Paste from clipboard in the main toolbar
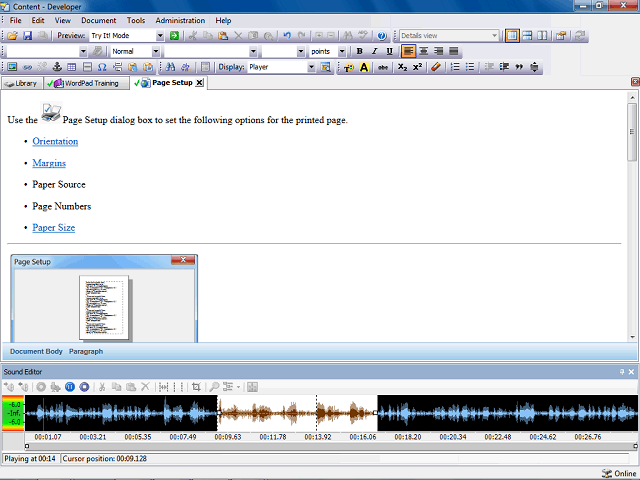Screen dimensions: 640x480 tap(223, 36)
